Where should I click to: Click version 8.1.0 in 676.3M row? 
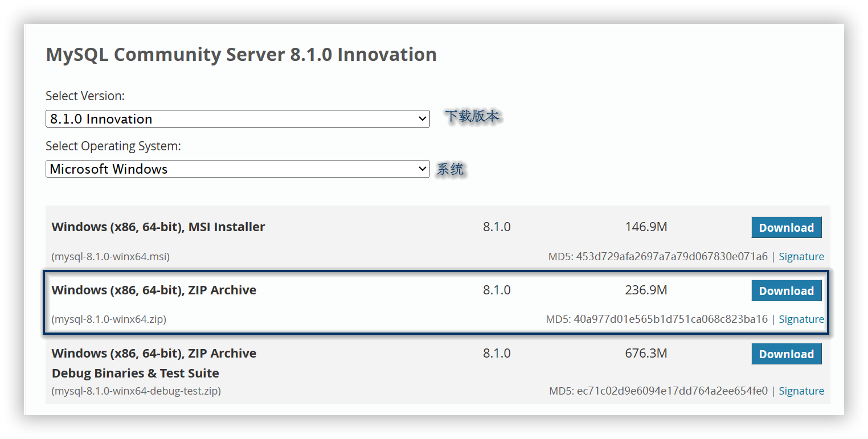coord(497,354)
